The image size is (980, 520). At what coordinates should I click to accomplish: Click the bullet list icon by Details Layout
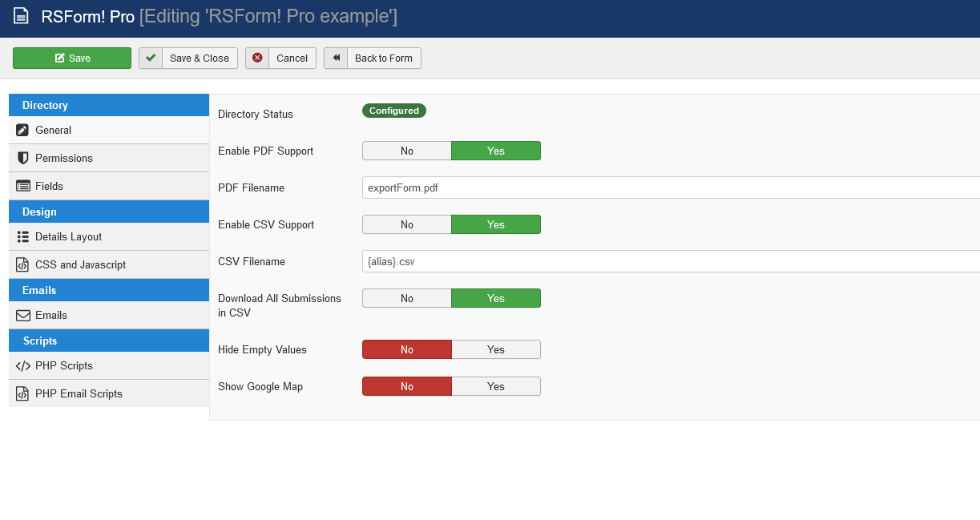point(22,236)
